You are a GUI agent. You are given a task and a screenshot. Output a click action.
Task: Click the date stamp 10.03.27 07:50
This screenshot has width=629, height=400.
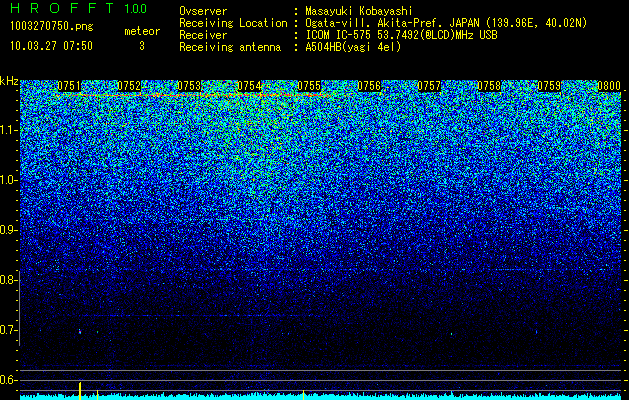pyautogui.click(x=51, y=46)
